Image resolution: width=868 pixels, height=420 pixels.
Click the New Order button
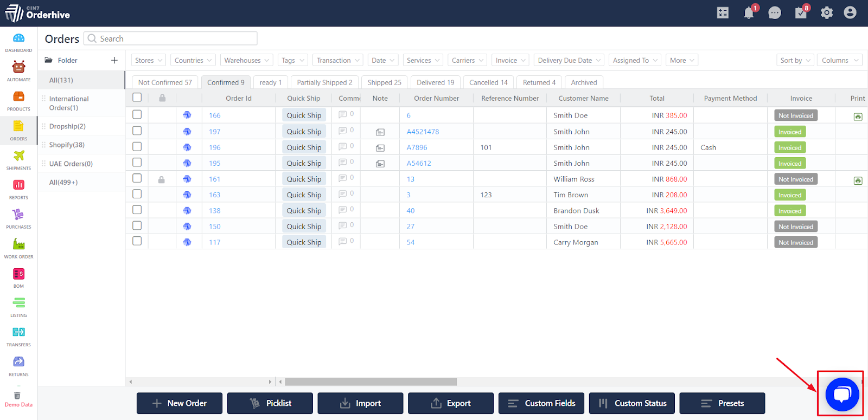[180, 403]
